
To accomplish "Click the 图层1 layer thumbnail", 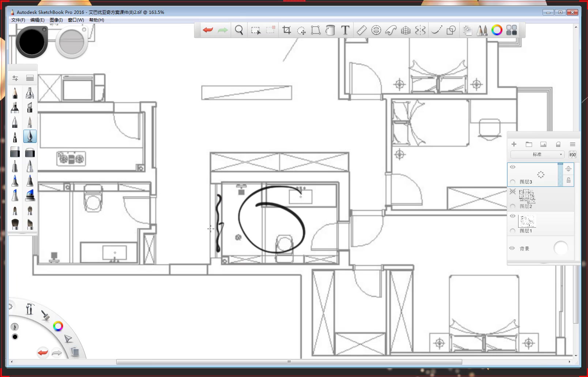I will tap(527, 221).
